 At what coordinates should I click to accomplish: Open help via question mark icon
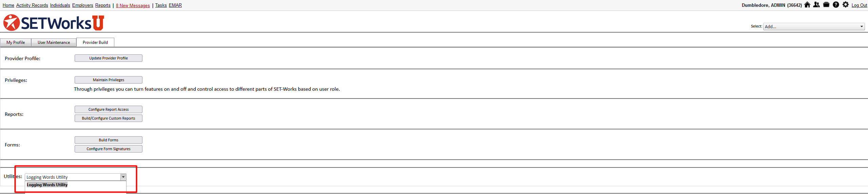[836, 5]
